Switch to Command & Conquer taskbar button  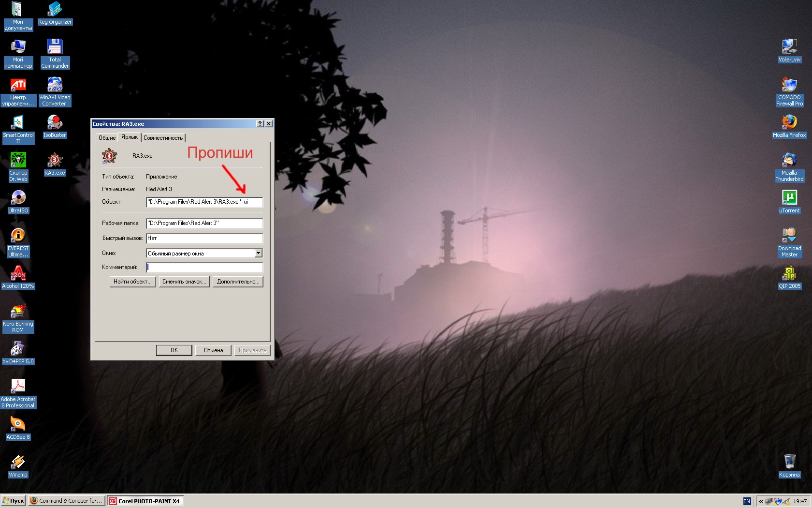click(66, 501)
